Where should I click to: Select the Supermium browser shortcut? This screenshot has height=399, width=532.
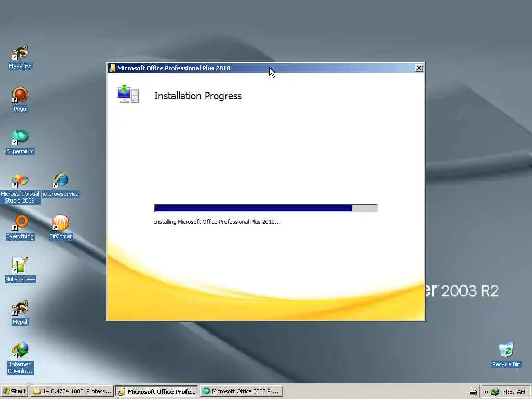click(x=20, y=142)
